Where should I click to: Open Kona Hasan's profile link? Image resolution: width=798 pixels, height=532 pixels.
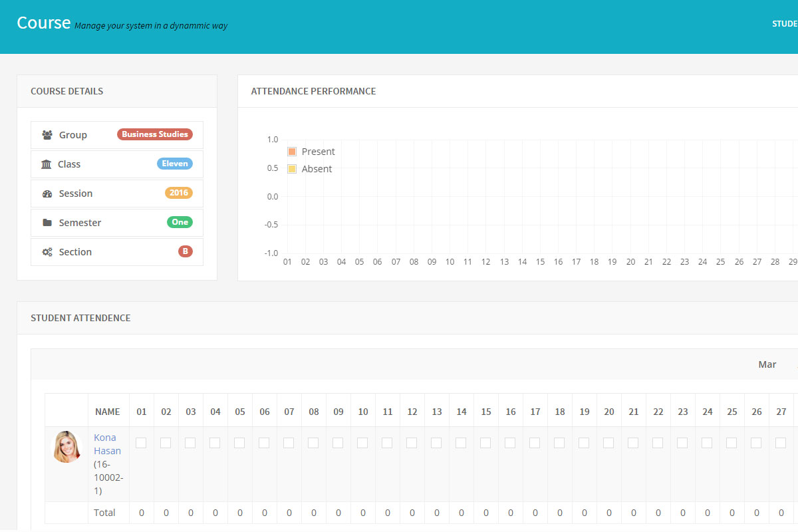[x=107, y=444]
